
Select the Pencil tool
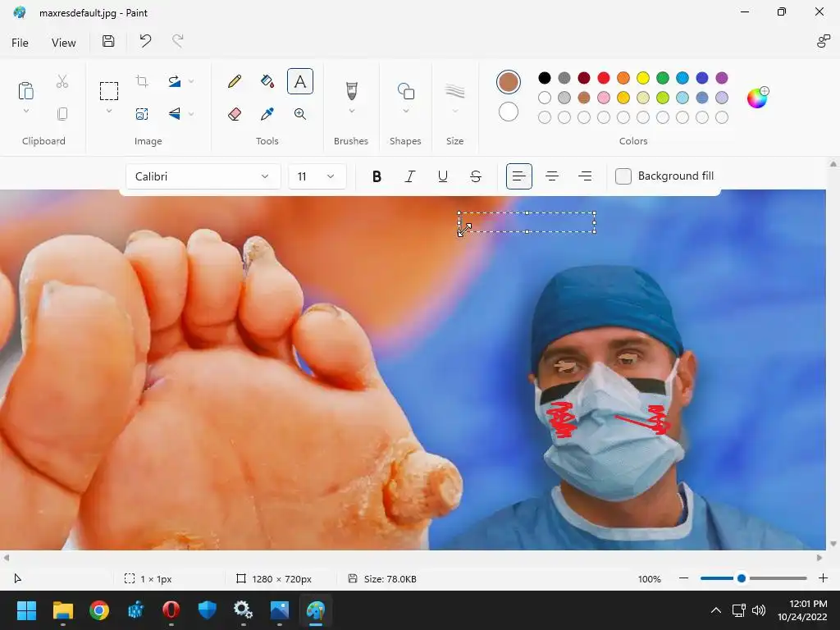(234, 81)
